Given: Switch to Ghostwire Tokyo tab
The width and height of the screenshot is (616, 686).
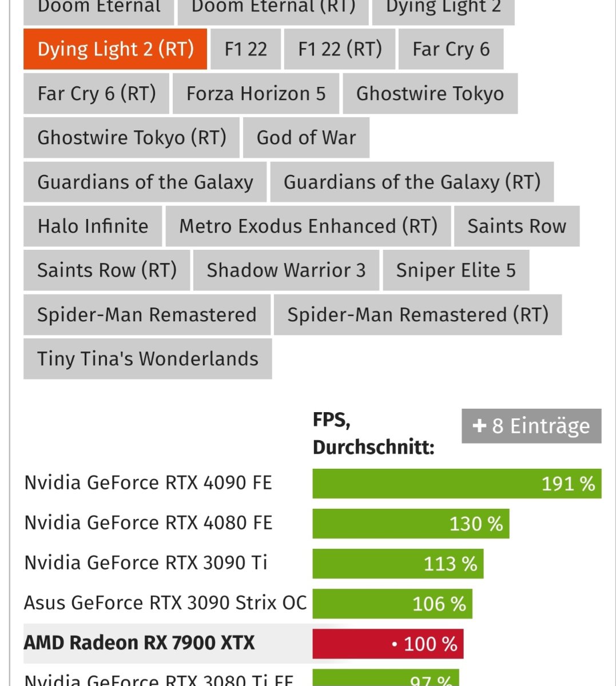Looking at the screenshot, I should 430,93.
